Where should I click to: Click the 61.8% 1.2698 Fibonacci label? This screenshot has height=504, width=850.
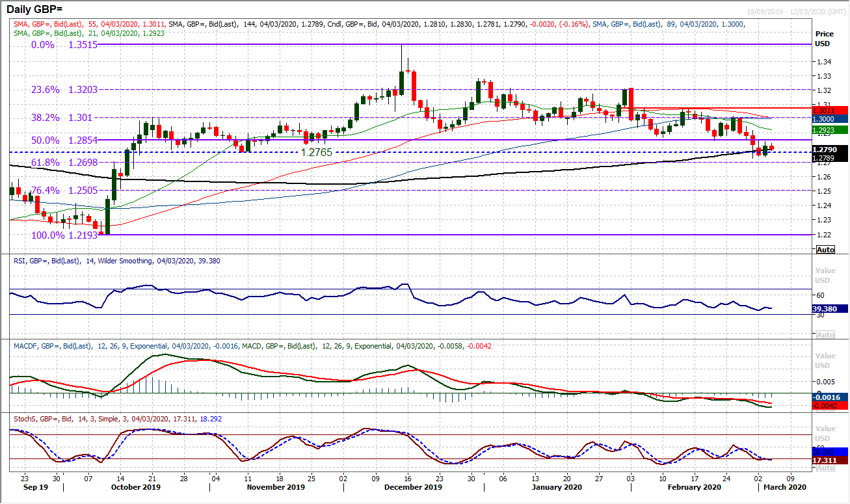pos(64,163)
